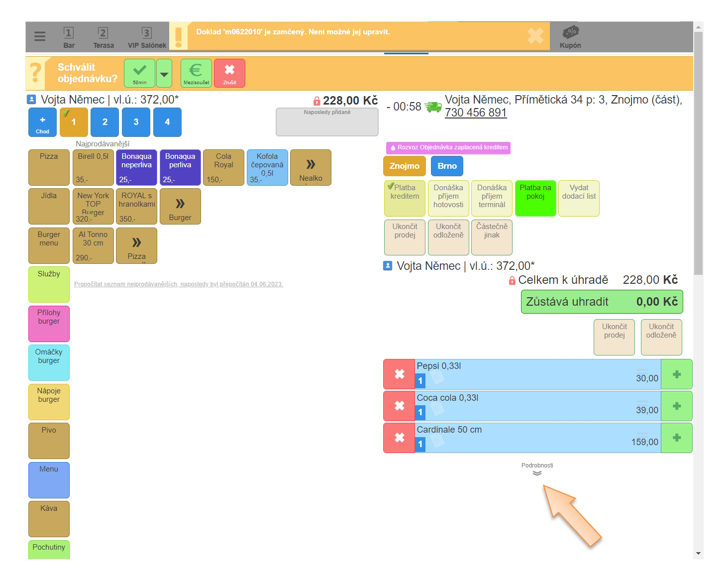Screen dimensions: 728x588
Task: Dismiss the locked document warning banner
Action: click(535, 36)
